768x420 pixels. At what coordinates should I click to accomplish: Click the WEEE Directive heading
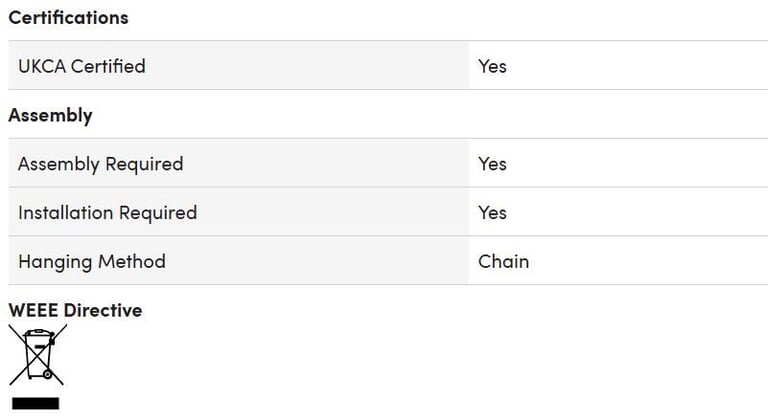click(x=75, y=310)
